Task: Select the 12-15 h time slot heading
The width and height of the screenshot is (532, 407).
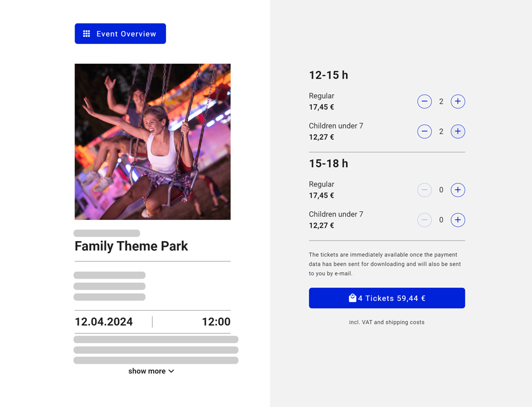Action: tap(328, 75)
